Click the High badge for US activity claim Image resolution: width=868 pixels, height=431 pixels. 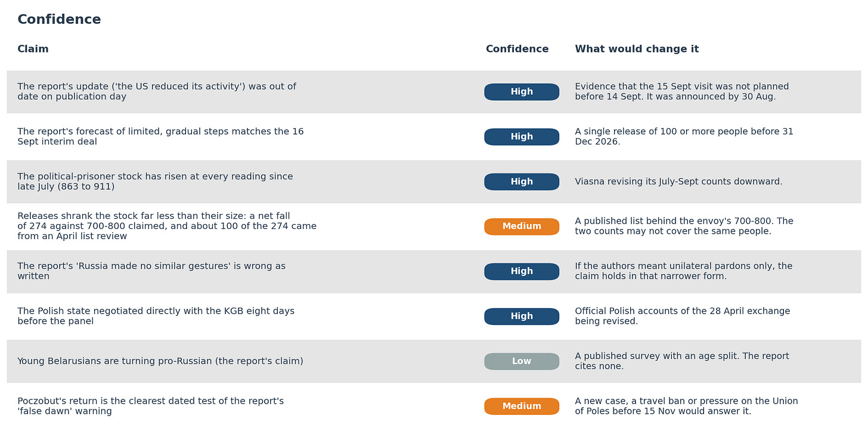pyautogui.click(x=522, y=92)
